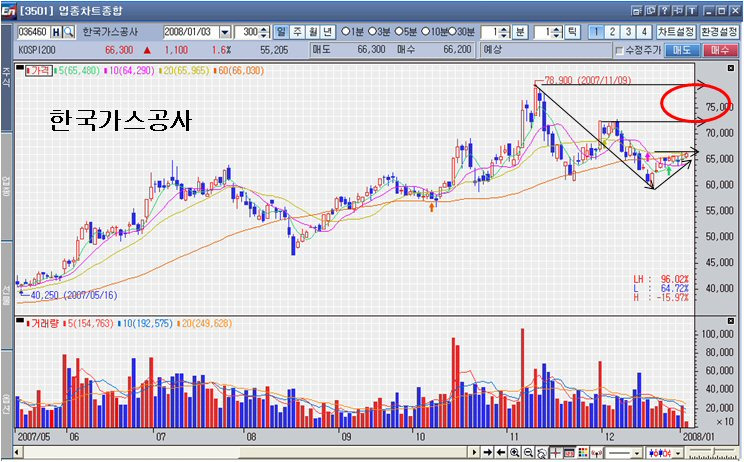
Task: Click the H history button beside stock code
Action: [57, 32]
